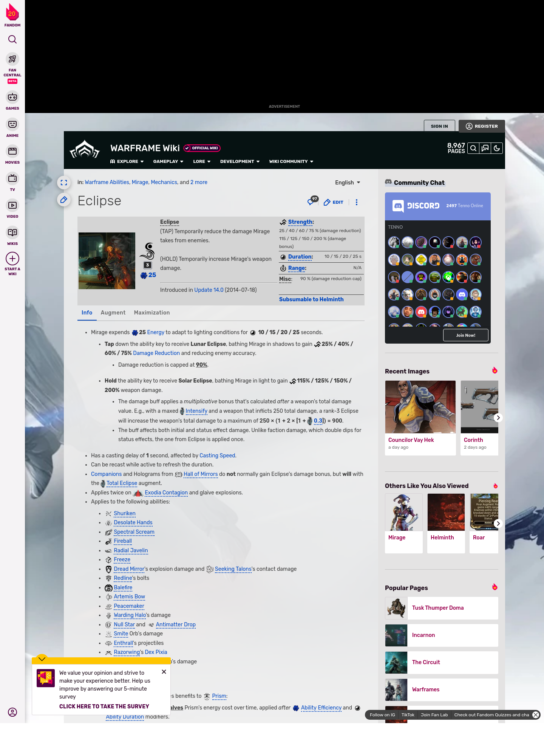This screenshot has width=544, height=756.
Task: Open wiki header search icon
Action: [473, 148]
